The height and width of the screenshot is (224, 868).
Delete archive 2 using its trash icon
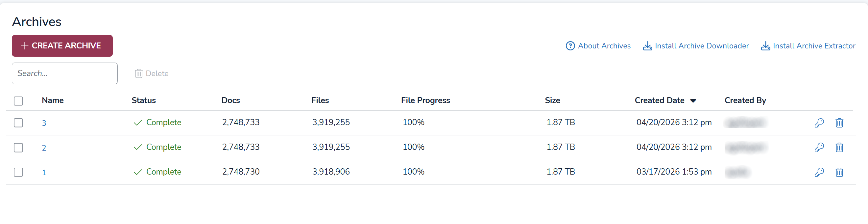click(839, 148)
